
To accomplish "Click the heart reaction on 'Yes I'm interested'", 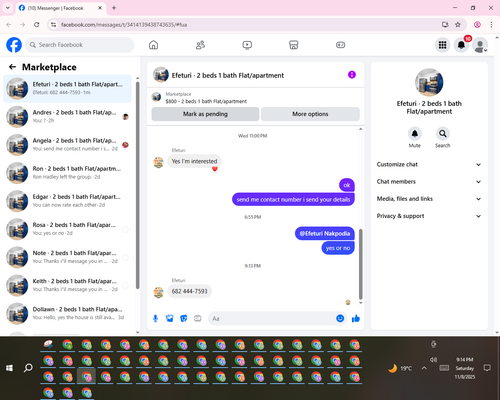I will coord(215,169).
